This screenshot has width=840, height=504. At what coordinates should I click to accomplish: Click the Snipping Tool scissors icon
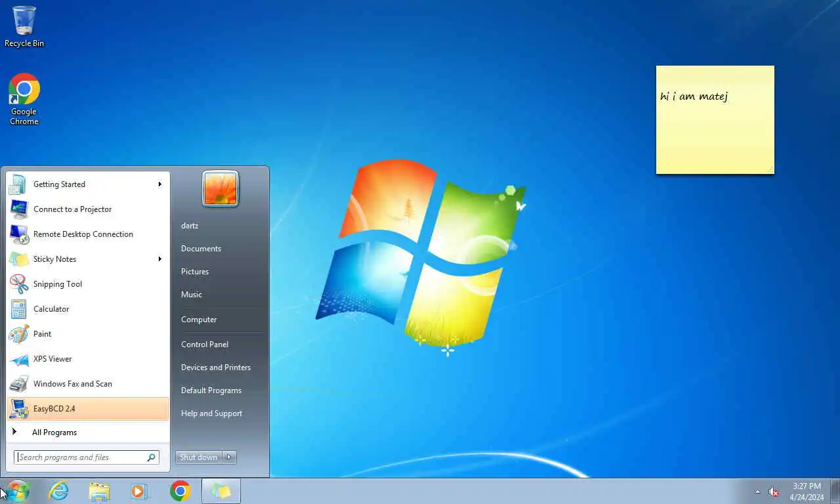point(18,284)
